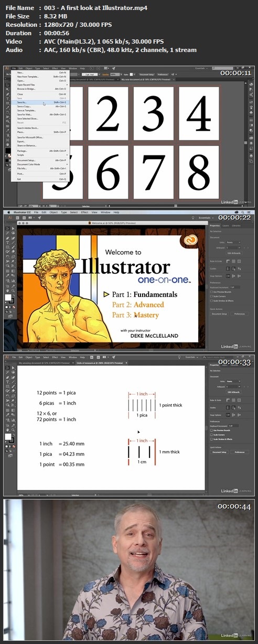Choose Save for Web... menu entry
Image resolution: width=258 pixels, height=644 pixels.
(x=40, y=115)
